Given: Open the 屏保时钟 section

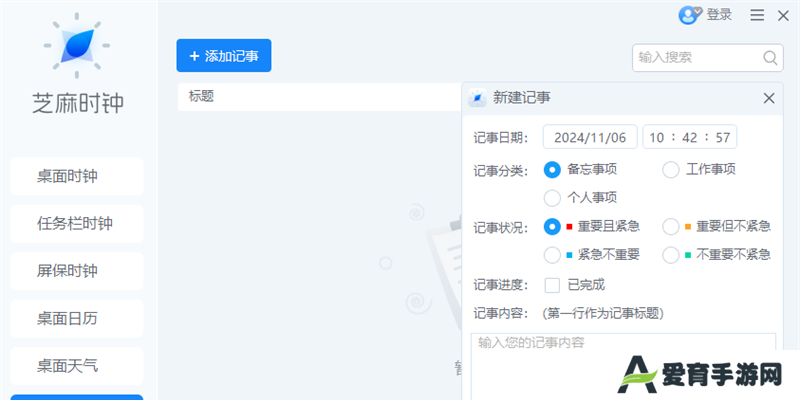Looking at the screenshot, I should (77, 271).
